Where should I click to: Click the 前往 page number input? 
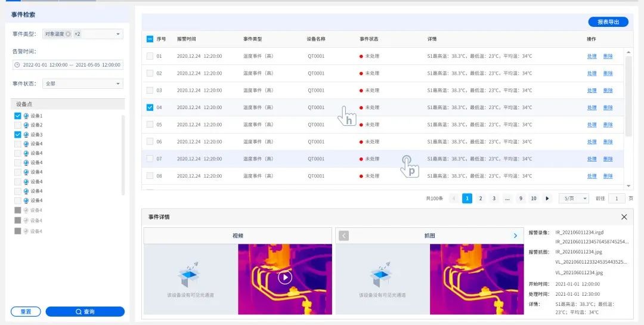(x=617, y=199)
